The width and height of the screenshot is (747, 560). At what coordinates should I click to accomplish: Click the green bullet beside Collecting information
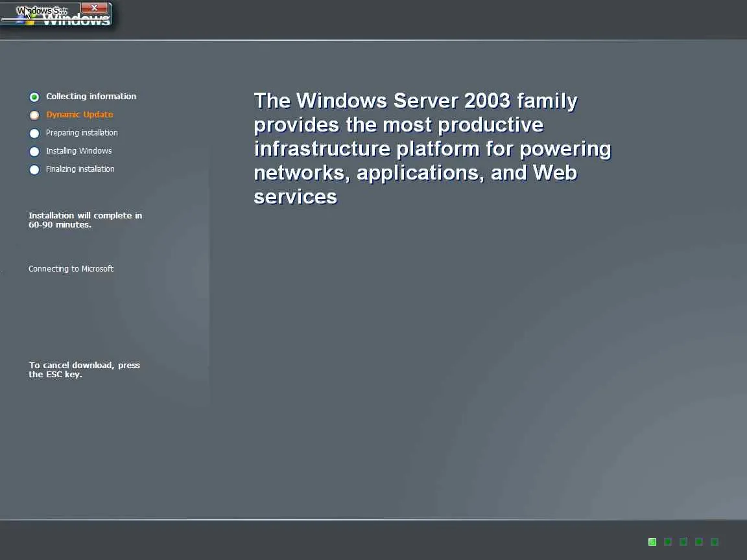point(34,97)
